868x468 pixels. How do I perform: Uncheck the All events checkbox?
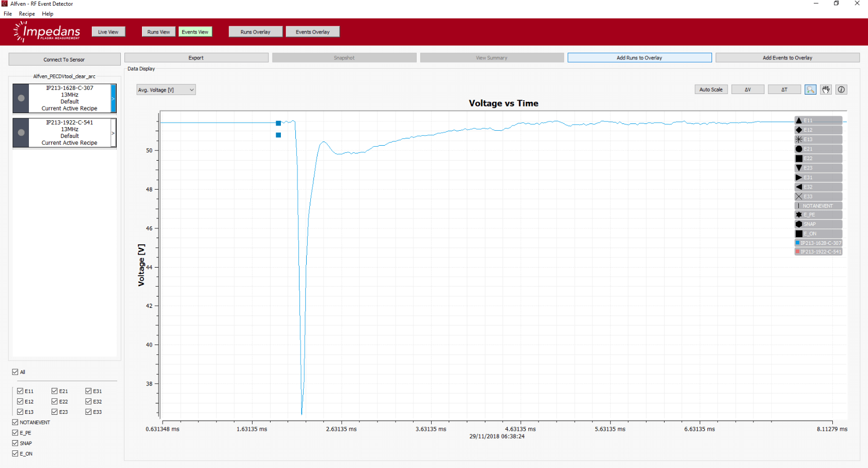coord(15,372)
